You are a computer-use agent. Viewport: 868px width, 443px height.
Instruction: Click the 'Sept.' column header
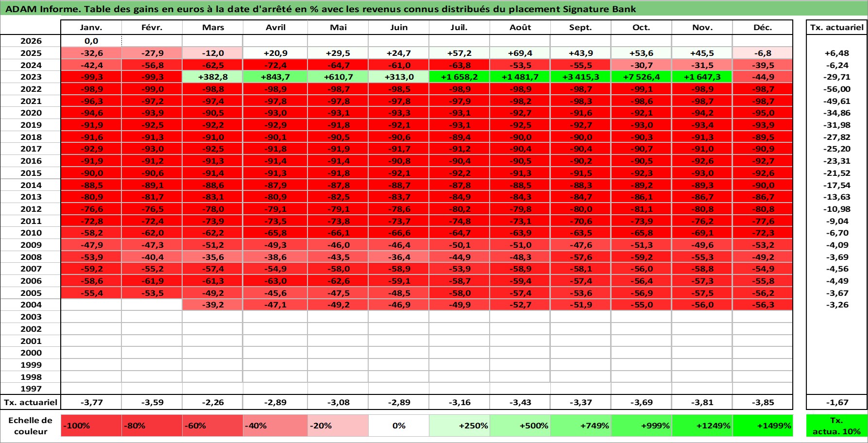pos(580,27)
